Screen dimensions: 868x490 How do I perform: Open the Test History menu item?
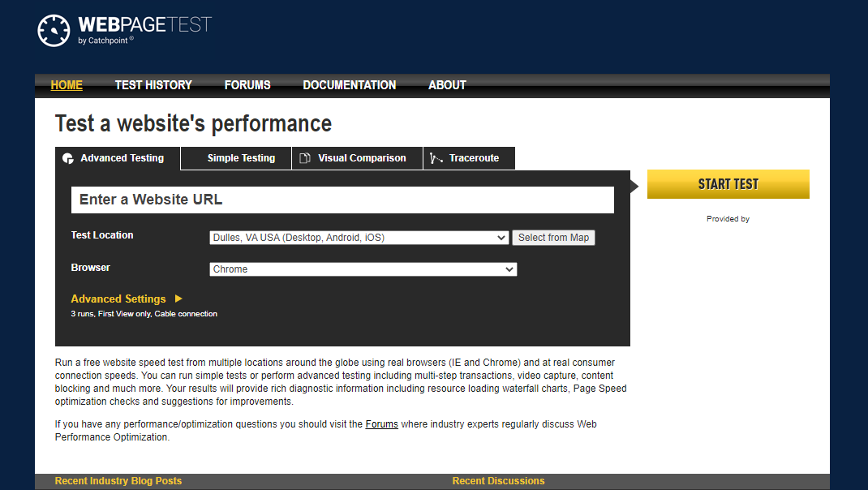click(153, 85)
